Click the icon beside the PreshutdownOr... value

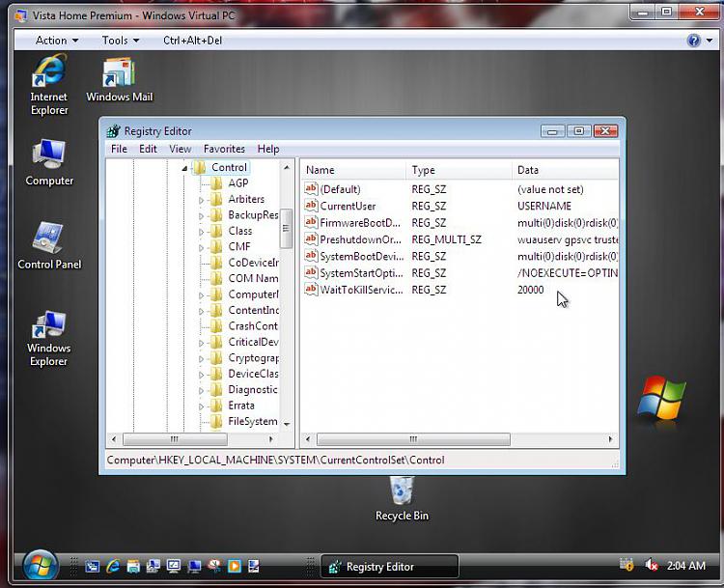(x=311, y=239)
